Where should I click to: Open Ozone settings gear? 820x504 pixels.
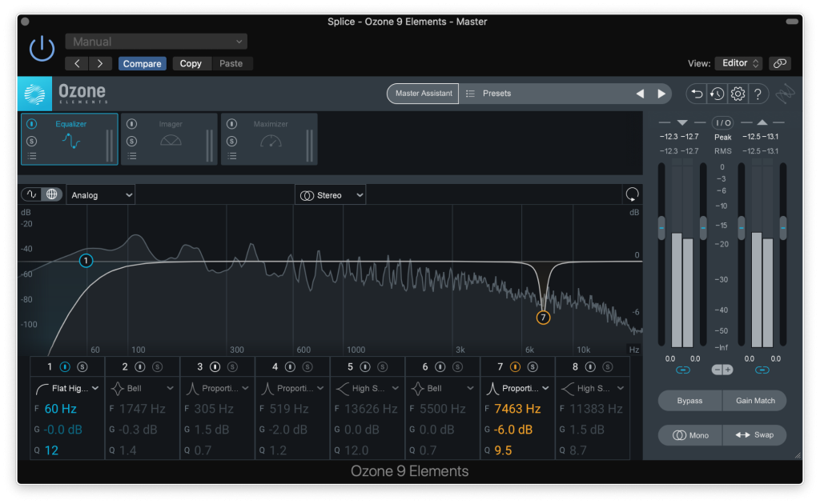click(738, 94)
